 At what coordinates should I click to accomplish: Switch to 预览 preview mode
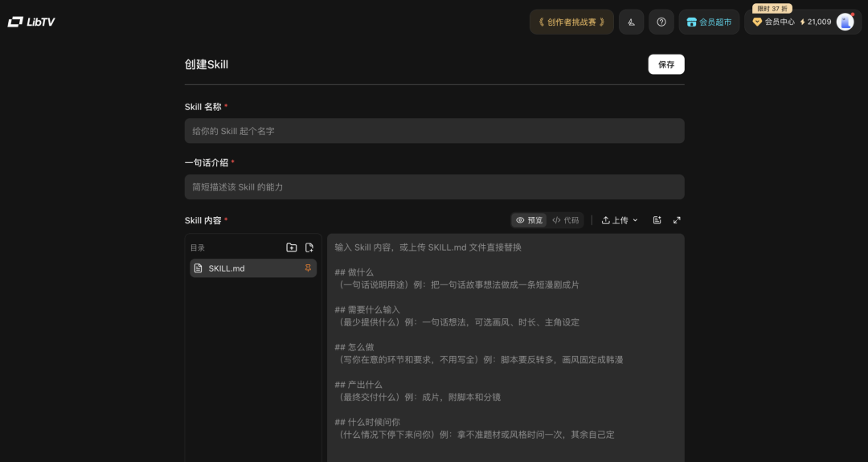click(529, 220)
